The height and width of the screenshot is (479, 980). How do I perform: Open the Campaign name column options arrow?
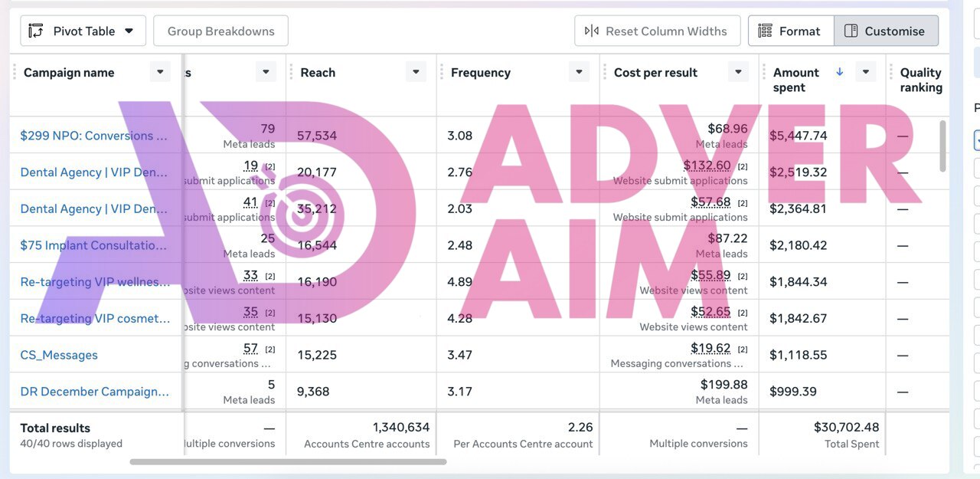[x=159, y=72]
